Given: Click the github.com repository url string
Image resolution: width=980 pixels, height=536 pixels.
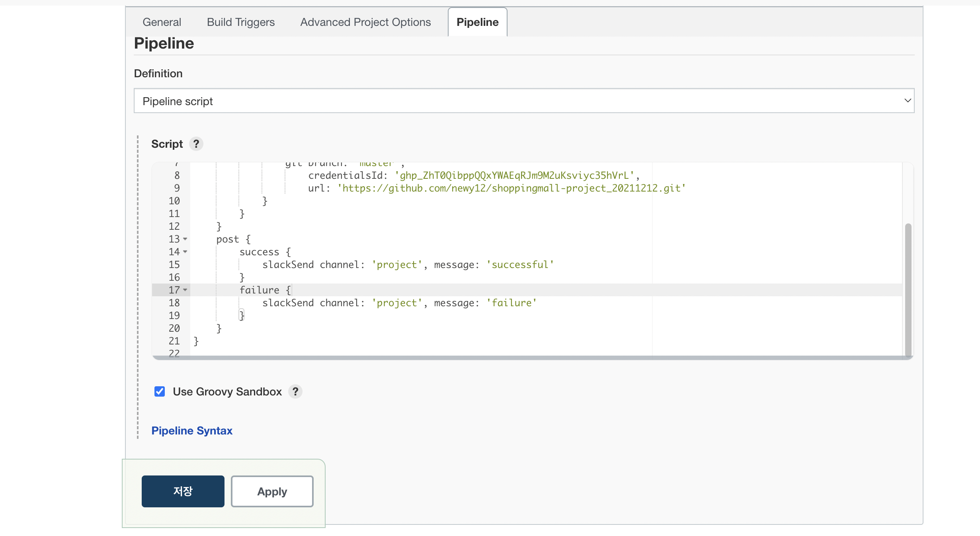Looking at the screenshot, I should coord(511,188).
